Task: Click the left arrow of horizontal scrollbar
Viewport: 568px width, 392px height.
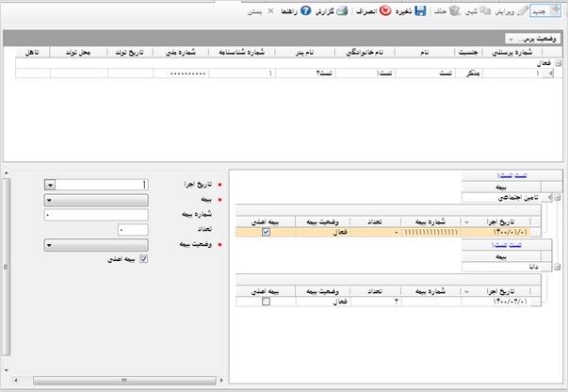Action: click(16, 381)
